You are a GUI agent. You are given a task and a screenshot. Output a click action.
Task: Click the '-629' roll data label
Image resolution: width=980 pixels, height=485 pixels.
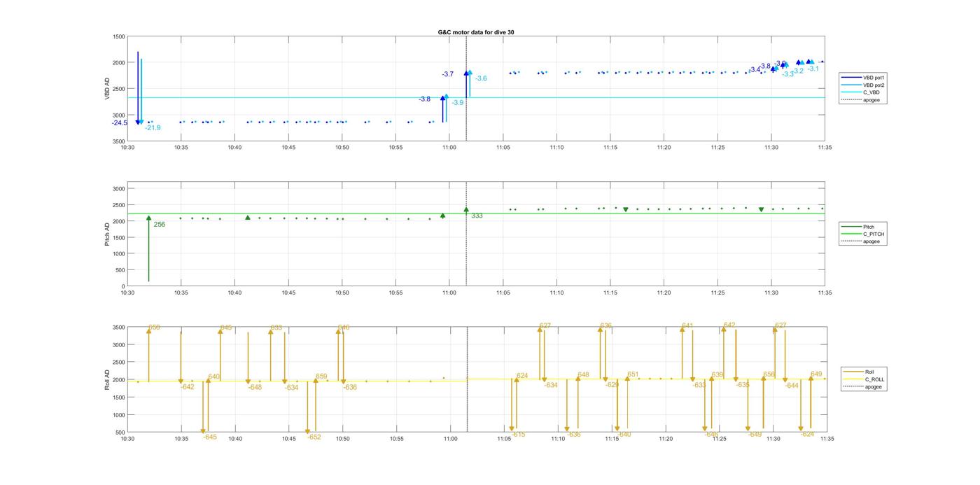pos(612,385)
